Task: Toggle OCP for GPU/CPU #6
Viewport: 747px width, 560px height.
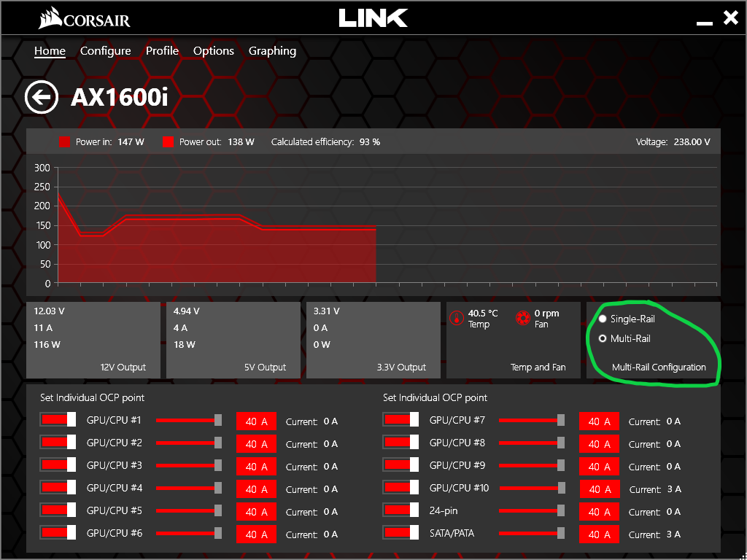Action: [58, 533]
